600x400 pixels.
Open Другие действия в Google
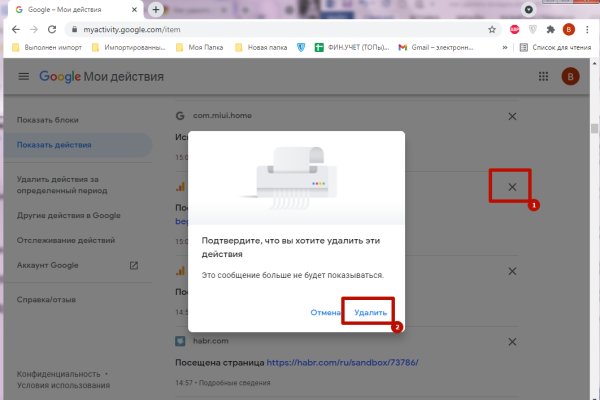(x=69, y=215)
